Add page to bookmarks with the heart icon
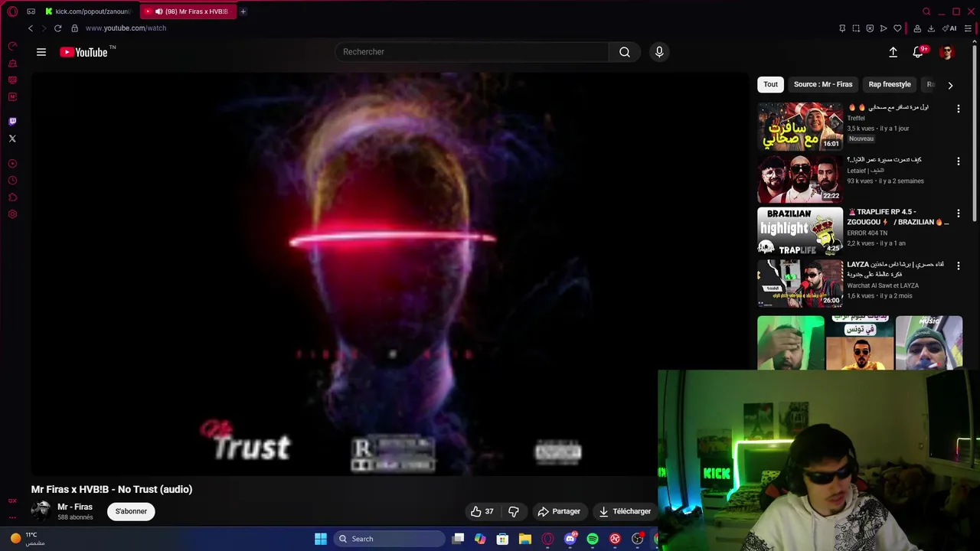This screenshot has width=980, height=551. pyautogui.click(x=897, y=28)
